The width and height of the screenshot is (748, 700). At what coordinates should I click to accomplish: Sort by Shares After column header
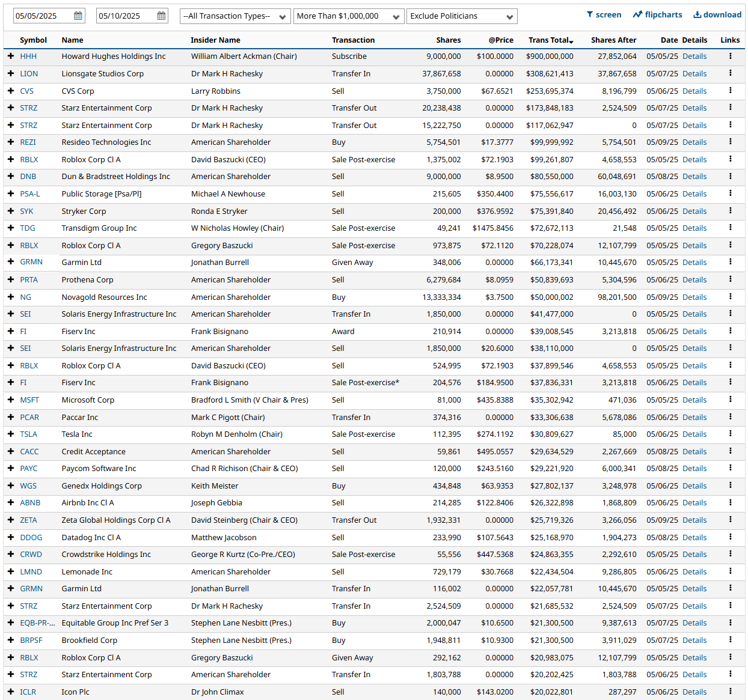click(613, 40)
